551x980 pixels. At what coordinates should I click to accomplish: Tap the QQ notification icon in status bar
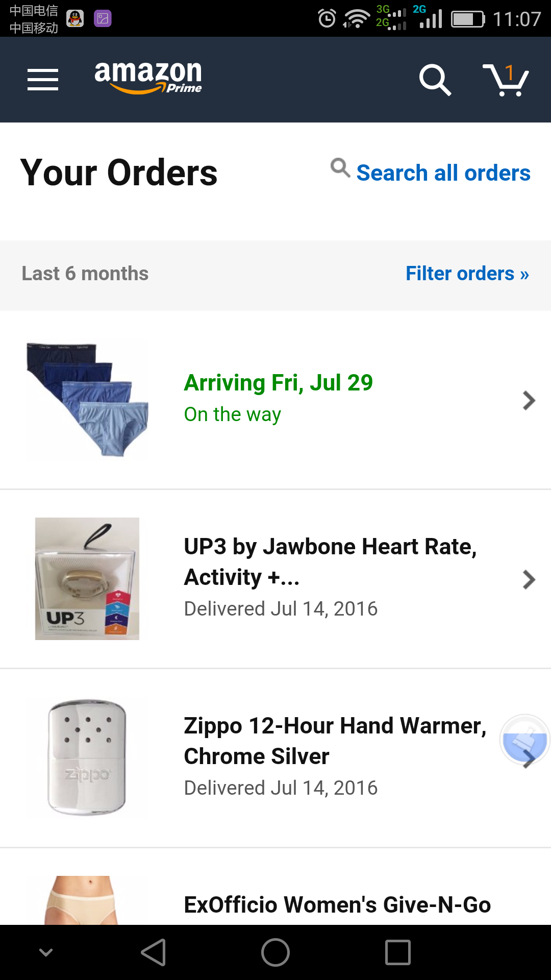[75, 19]
